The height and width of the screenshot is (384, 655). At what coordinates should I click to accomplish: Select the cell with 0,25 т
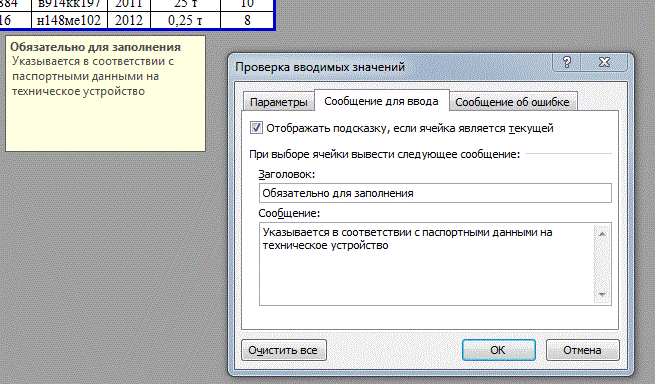click(185, 20)
